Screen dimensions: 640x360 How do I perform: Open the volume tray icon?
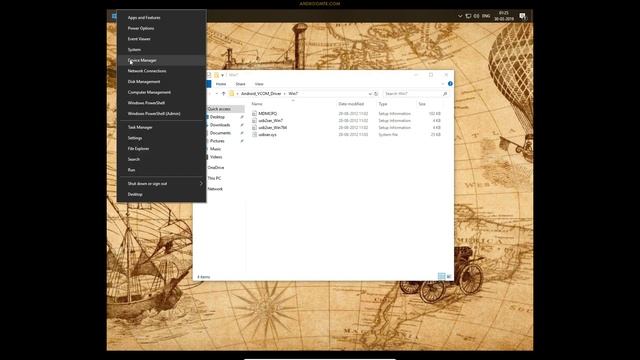pos(476,16)
